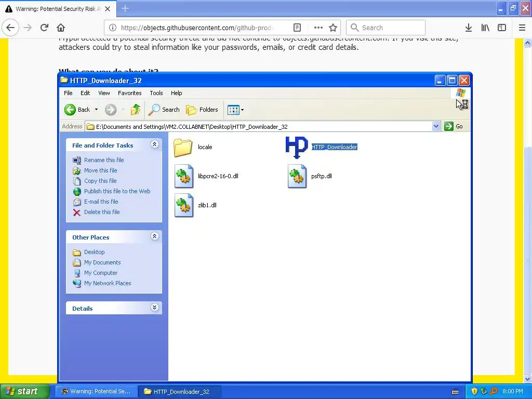Expand the Details panel

(154, 308)
